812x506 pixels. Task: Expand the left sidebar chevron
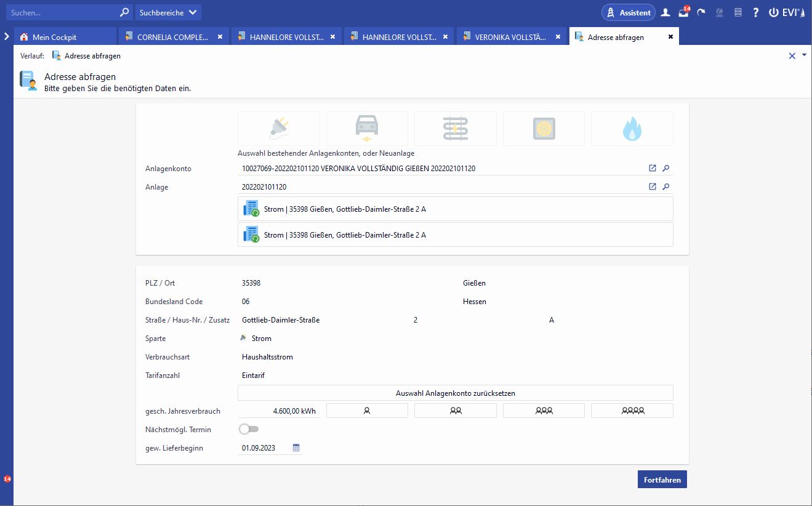pyautogui.click(x=6, y=36)
